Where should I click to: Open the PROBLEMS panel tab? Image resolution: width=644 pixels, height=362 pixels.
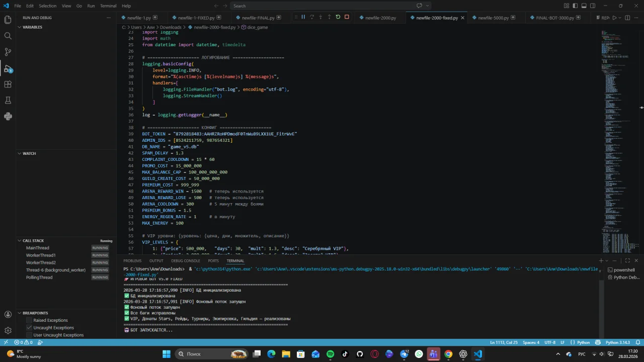132,260
